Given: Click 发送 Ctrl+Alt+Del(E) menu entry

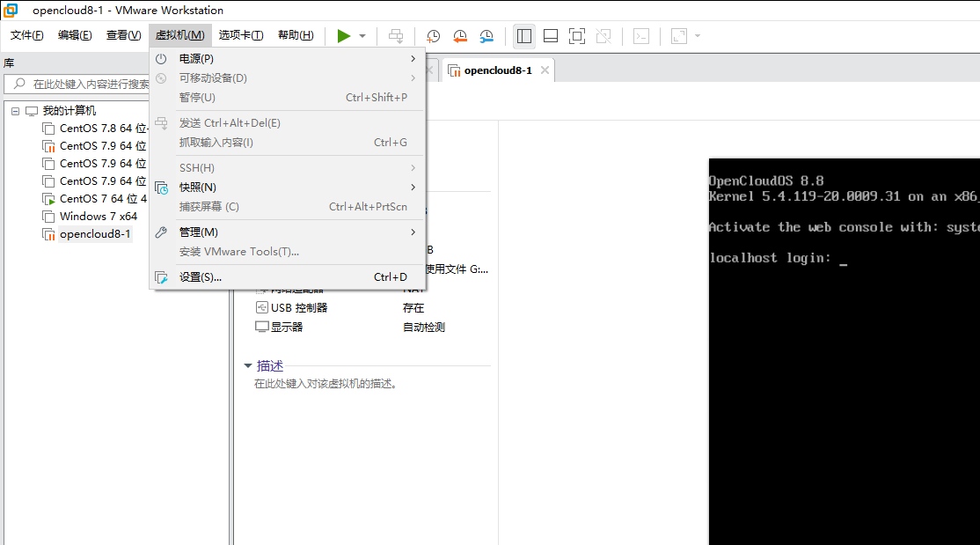Looking at the screenshot, I should 288,123.
